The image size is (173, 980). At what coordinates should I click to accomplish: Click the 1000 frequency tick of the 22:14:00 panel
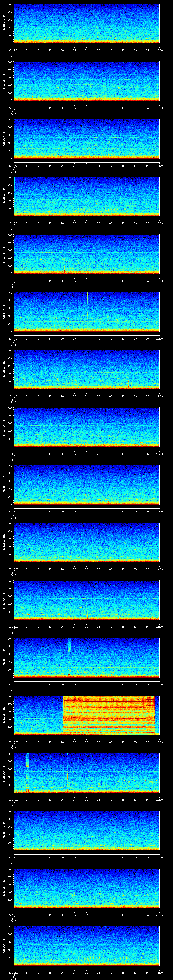point(9,5)
